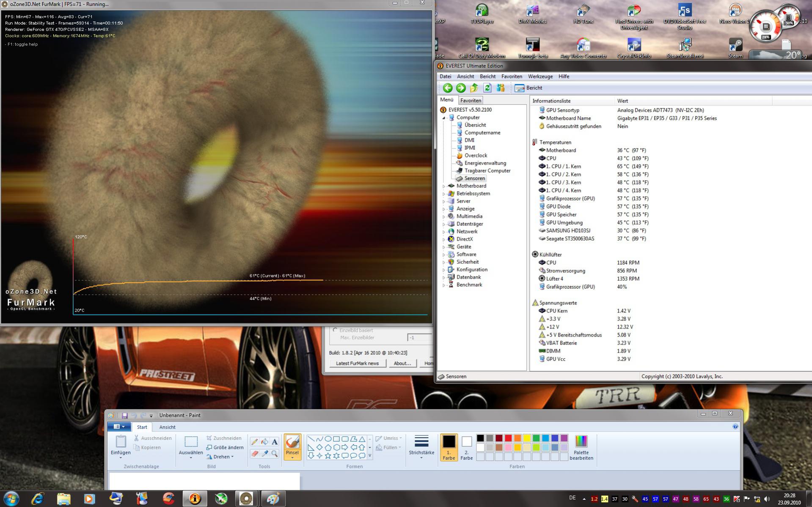Choose the five-point star shape in Paint
This screenshot has width=812, height=507.
(x=328, y=456)
